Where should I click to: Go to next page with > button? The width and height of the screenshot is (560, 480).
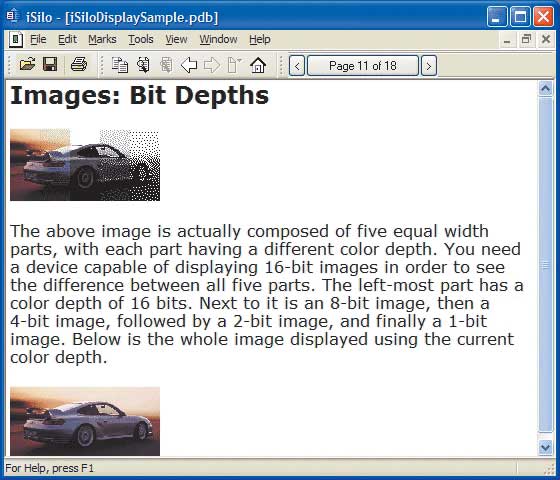coord(429,66)
